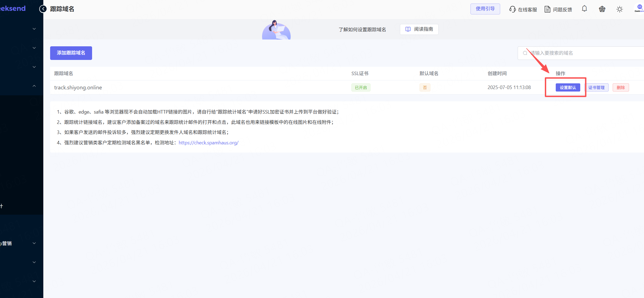Click the 阅读指南 guide button
This screenshot has width=644, height=298.
419,29
